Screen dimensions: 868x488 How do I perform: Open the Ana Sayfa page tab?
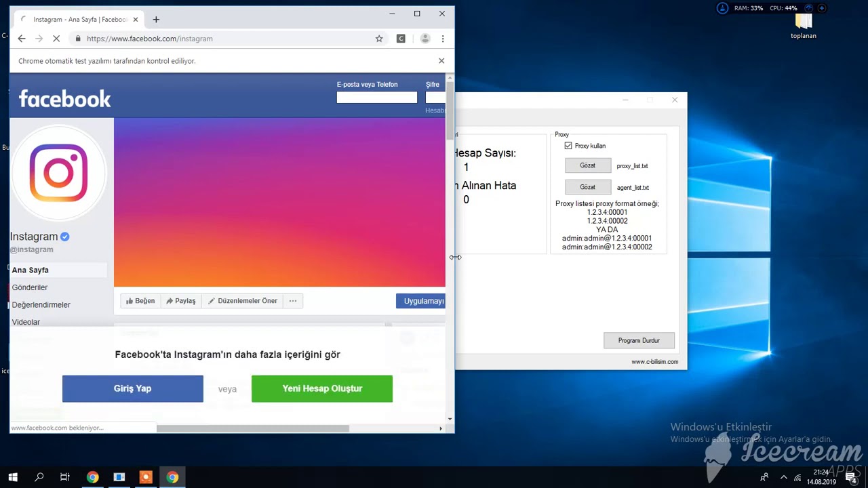click(x=58, y=270)
